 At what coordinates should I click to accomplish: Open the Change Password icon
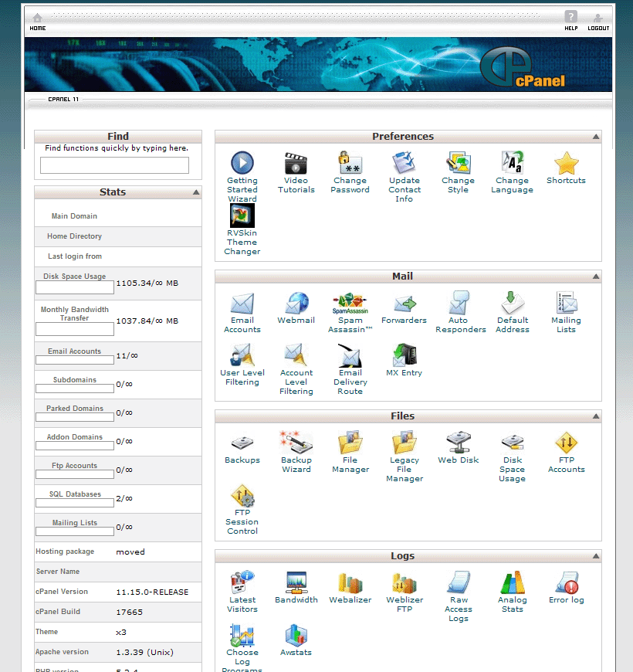pyautogui.click(x=350, y=163)
